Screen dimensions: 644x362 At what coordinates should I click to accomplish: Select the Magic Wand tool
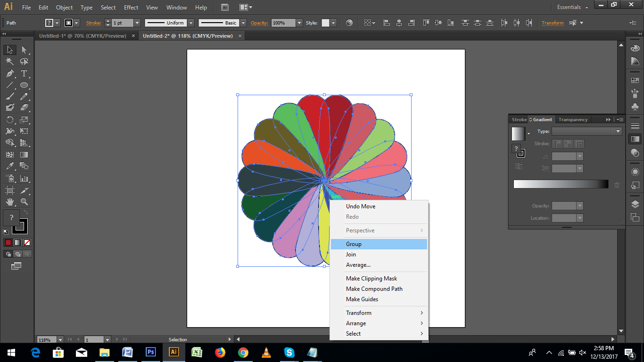(x=10, y=61)
